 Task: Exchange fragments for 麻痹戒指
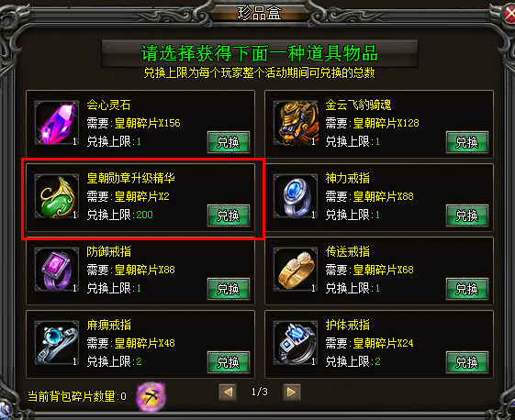229,362
